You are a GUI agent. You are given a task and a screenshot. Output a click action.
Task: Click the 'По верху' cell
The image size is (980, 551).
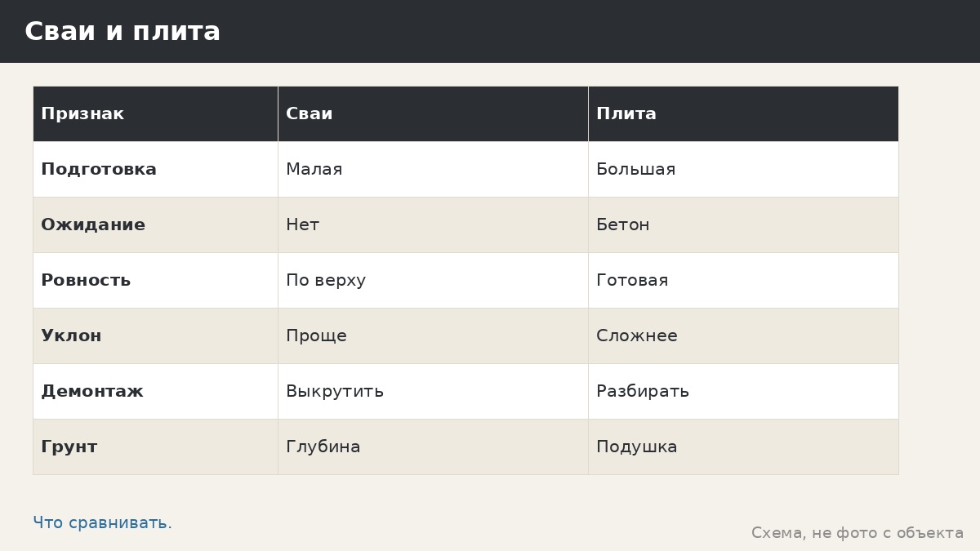[x=433, y=280]
